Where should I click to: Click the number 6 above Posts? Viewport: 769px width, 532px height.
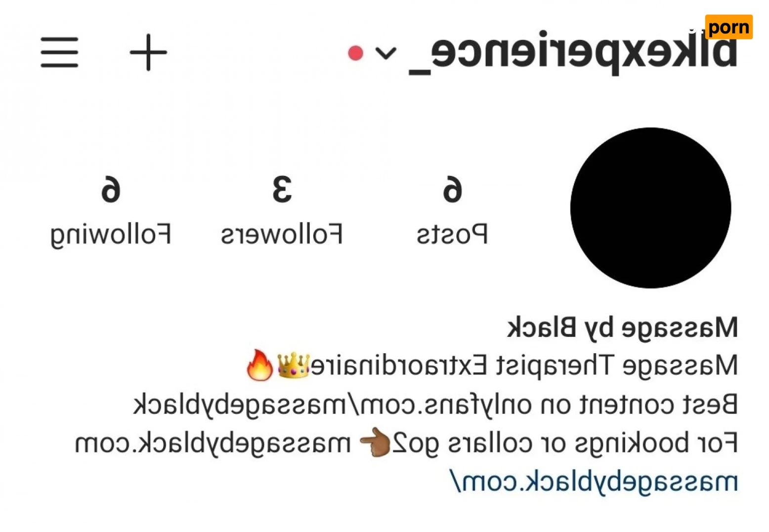tap(452, 189)
